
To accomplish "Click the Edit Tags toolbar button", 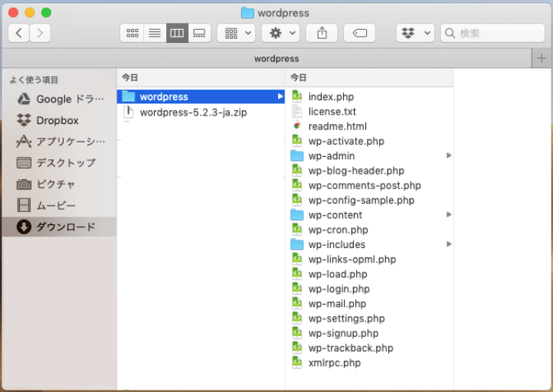I will (359, 33).
